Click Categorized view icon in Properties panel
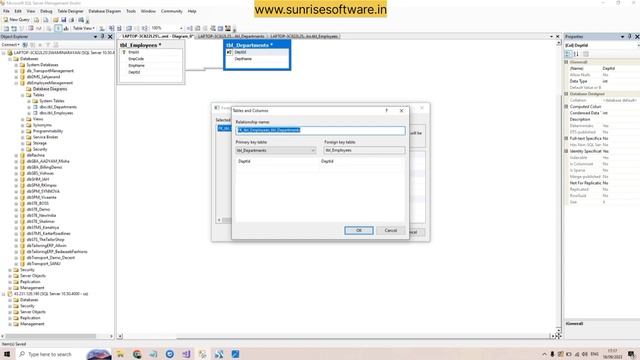Viewport: 640px width, 360px height. (x=568, y=54)
